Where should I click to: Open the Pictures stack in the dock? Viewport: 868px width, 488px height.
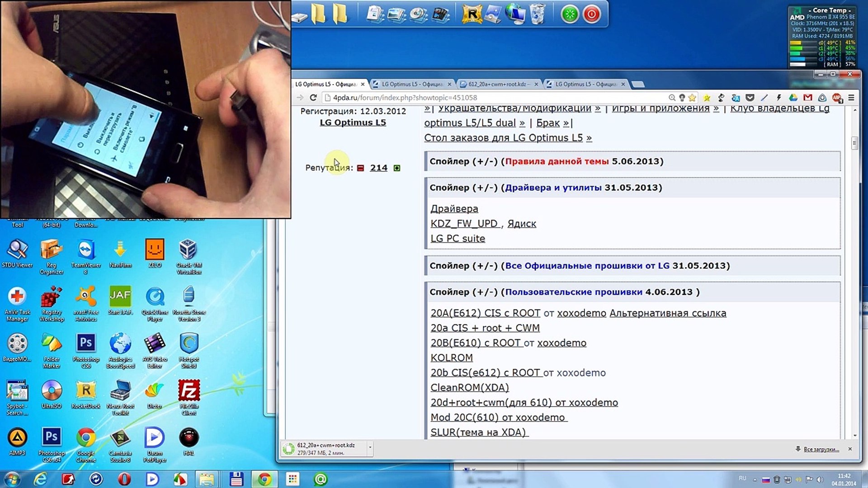[396, 14]
